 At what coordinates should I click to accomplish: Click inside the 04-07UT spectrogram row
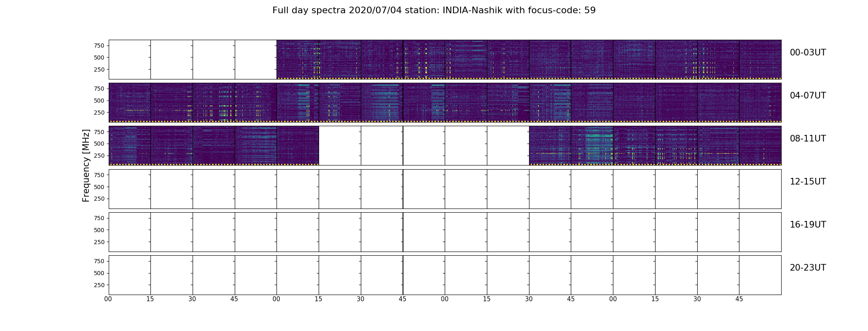[445, 103]
